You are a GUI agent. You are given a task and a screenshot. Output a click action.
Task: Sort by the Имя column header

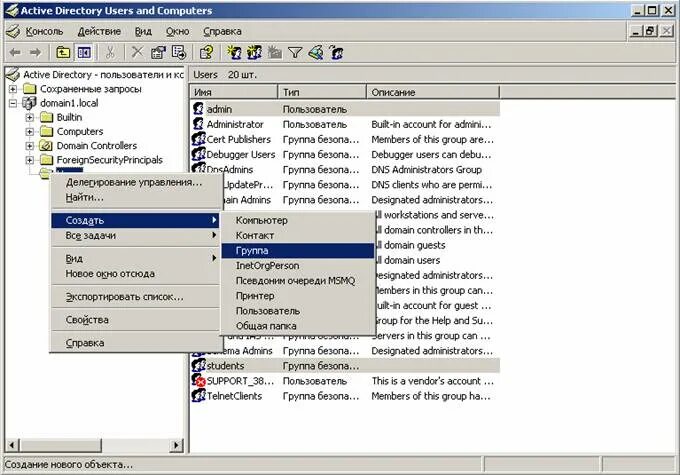pyautogui.click(x=234, y=92)
